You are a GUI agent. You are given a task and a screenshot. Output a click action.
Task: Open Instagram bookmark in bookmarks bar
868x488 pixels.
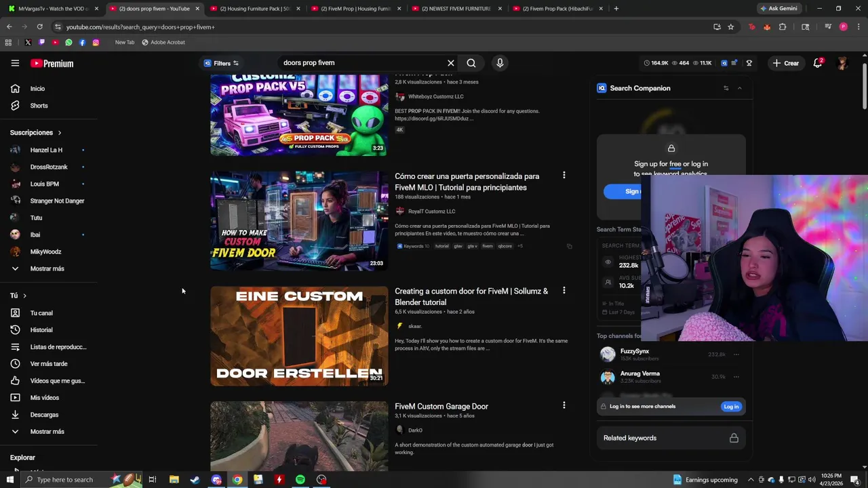[x=96, y=42]
